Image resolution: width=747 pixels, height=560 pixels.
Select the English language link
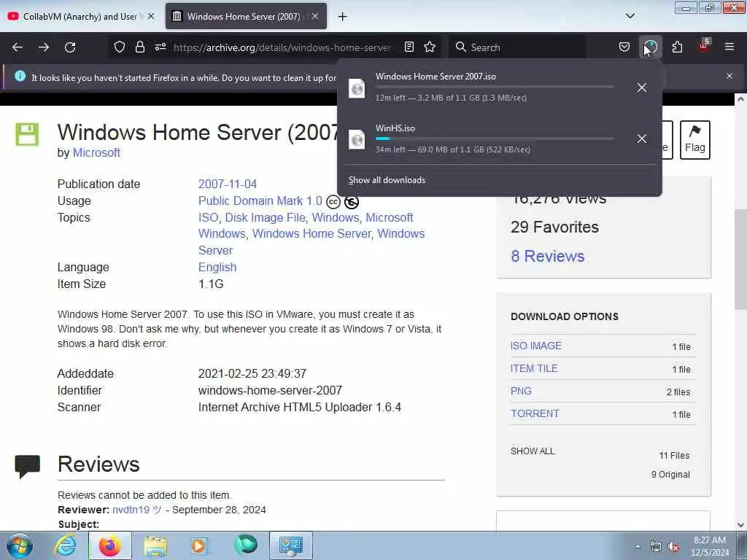[x=217, y=267]
